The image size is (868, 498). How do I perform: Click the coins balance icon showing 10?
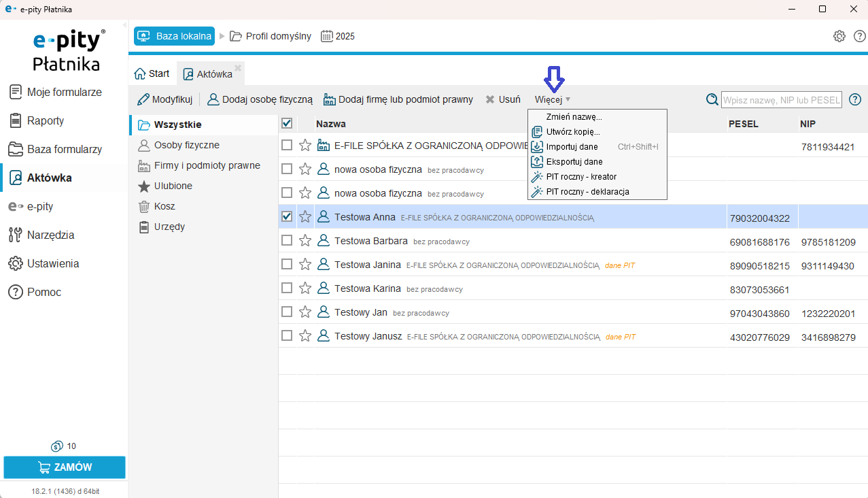57,446
